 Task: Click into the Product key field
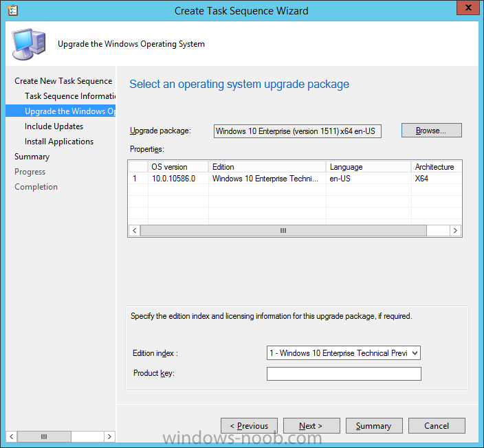pyautogui.click(x=344, y=374)
